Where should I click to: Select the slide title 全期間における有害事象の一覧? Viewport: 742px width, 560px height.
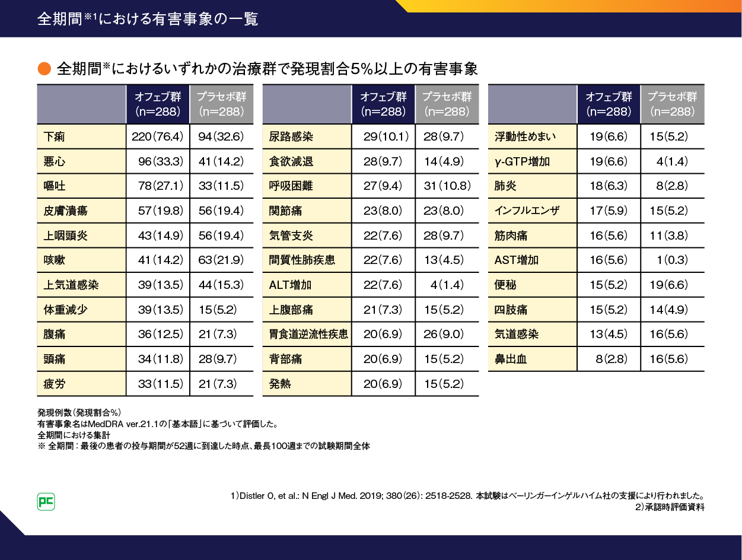coord(148,19)
